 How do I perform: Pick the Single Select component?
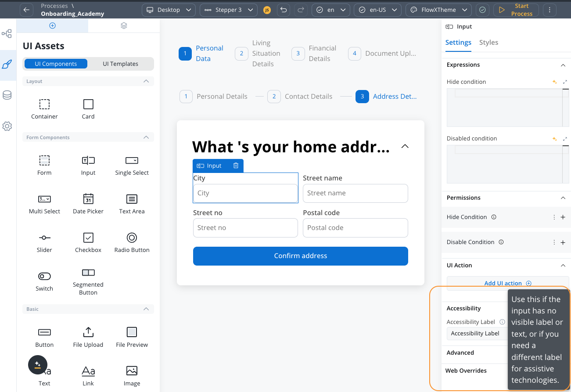pos(132,165)
